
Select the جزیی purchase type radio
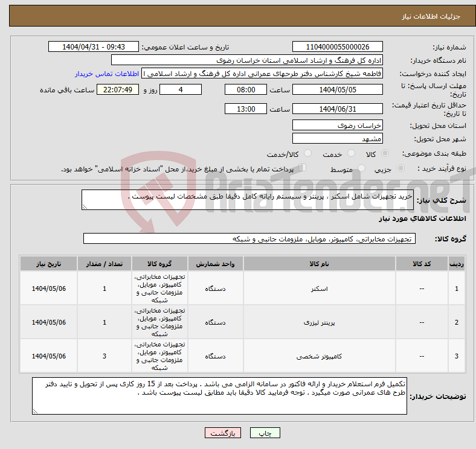pyautogui.click(x=400, y=168)
